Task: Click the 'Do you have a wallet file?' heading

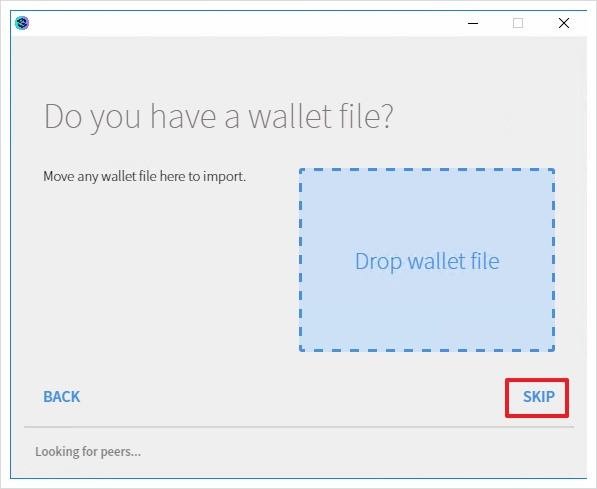Action: pos(219,117)
